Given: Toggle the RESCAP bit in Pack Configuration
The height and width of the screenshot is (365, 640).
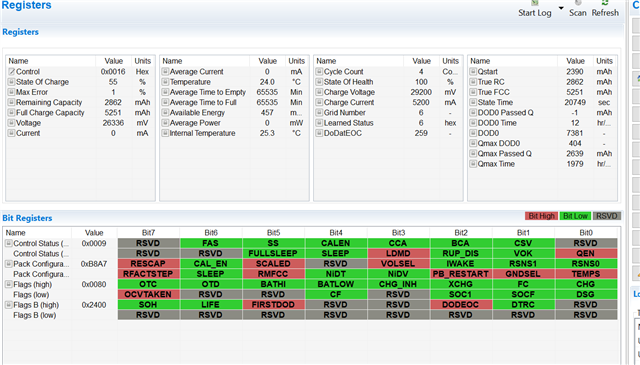Looking at the screenshot, I should coord(148,263).
